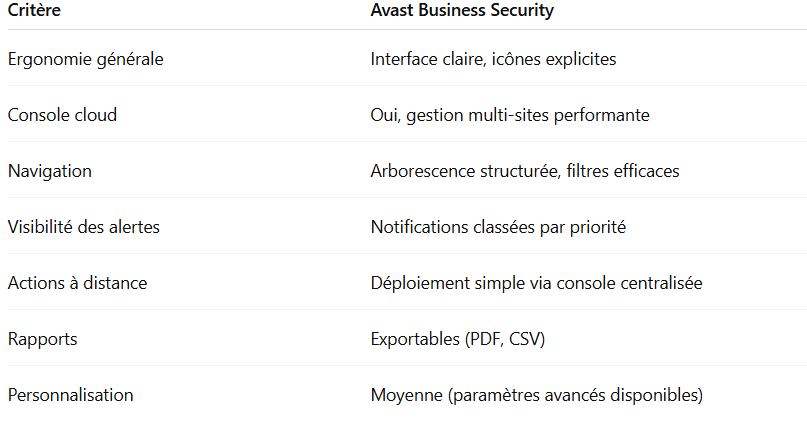The width and height of the screenshot is (807, 432).
Task: Select the "Navigation" criterion cell
Action: click(x=50, y=171)
